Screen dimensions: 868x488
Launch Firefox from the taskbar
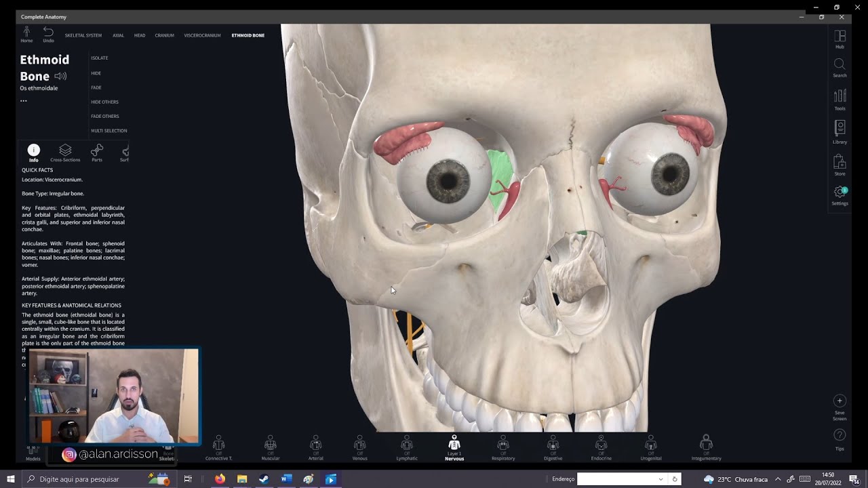[x=220, y=479]
